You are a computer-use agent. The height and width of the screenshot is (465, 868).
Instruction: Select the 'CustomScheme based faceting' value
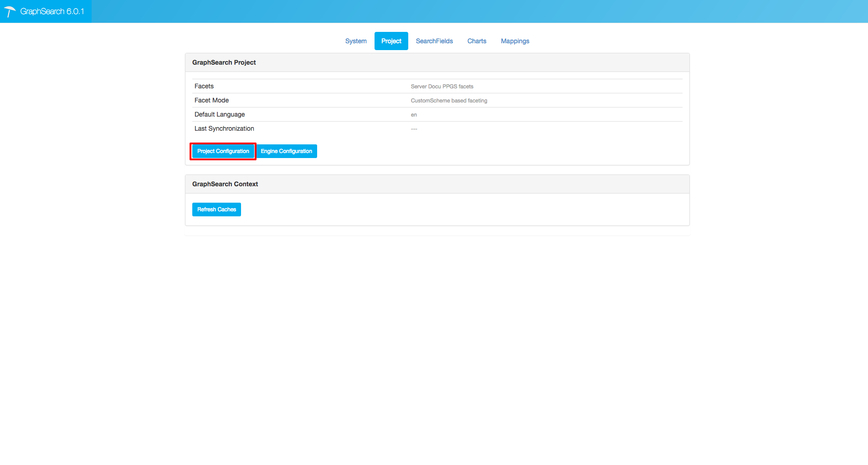[449, 101]
